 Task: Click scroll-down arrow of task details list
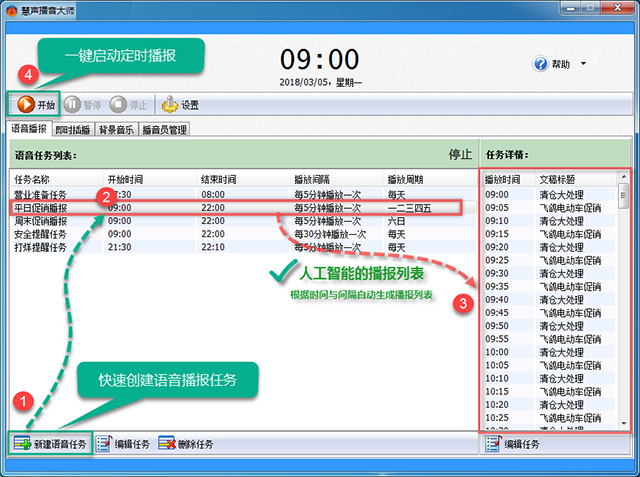pyautogui.click(x=623, y=423)
